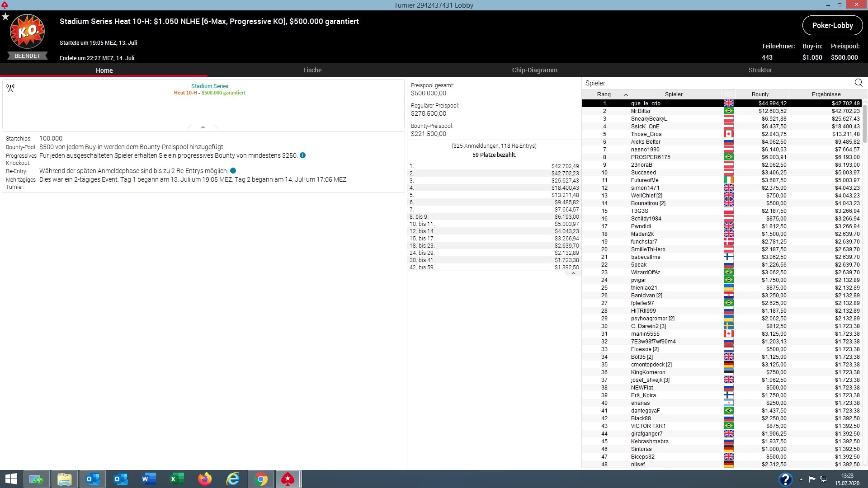868x488 pixels.
Task: Open the Chip-Diagramm tab
Action: tap(534, 70)
